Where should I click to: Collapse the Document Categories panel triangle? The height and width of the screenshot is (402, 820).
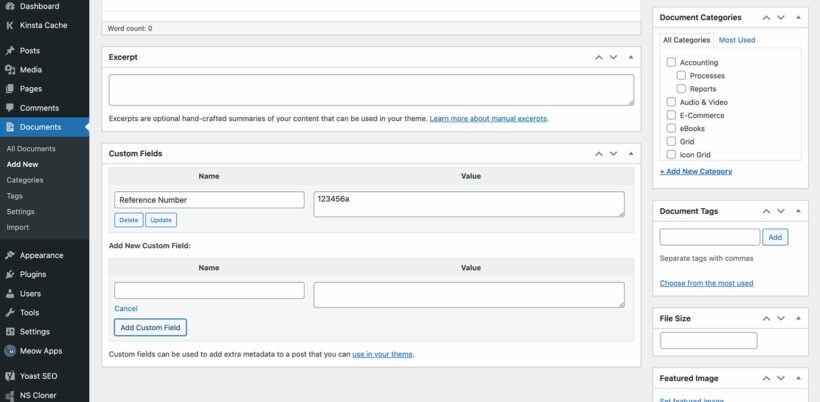point(798,17)
